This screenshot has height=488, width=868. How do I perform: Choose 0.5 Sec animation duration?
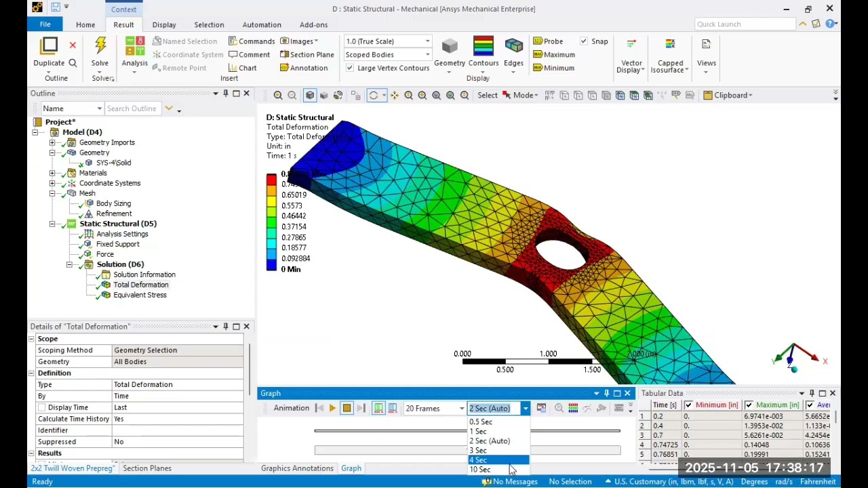coord(498,422)
